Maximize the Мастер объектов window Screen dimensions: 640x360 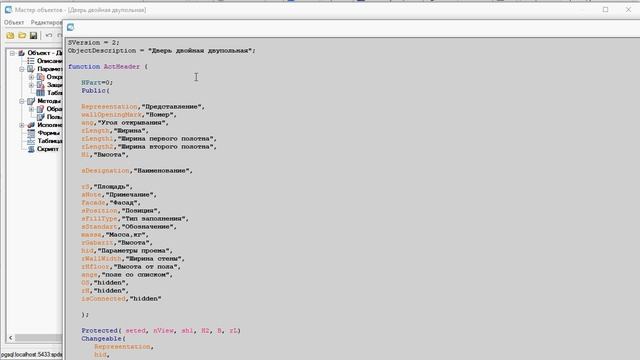click(x=605, y=9)
